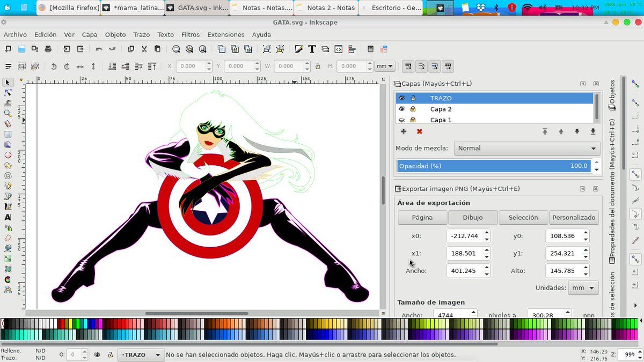Toggle lock of Capa 1 layer
644x362 pixels.
tap(413, 120)
